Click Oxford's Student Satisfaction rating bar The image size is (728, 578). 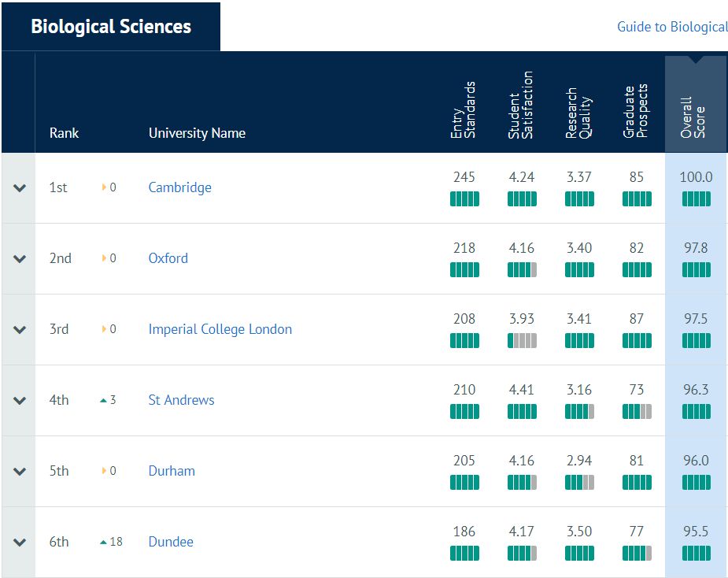522,270
